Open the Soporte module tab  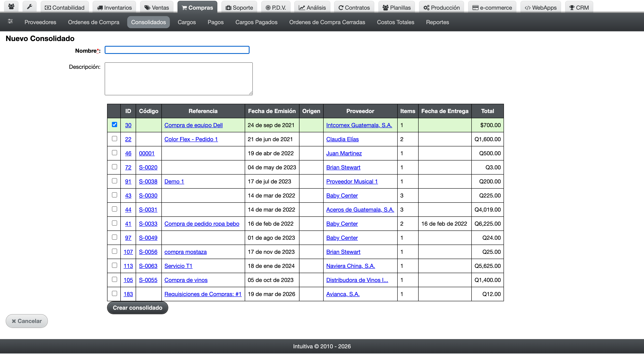coord(239,7)
